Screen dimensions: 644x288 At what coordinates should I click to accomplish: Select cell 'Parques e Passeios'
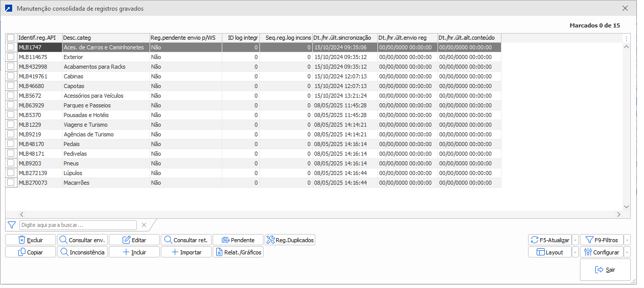(x=106, y=105)
